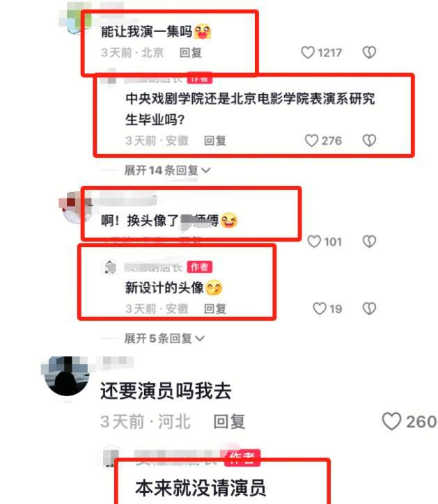
Task: Dislike the Beijing comment via broken heart
Action: (369, 52)
